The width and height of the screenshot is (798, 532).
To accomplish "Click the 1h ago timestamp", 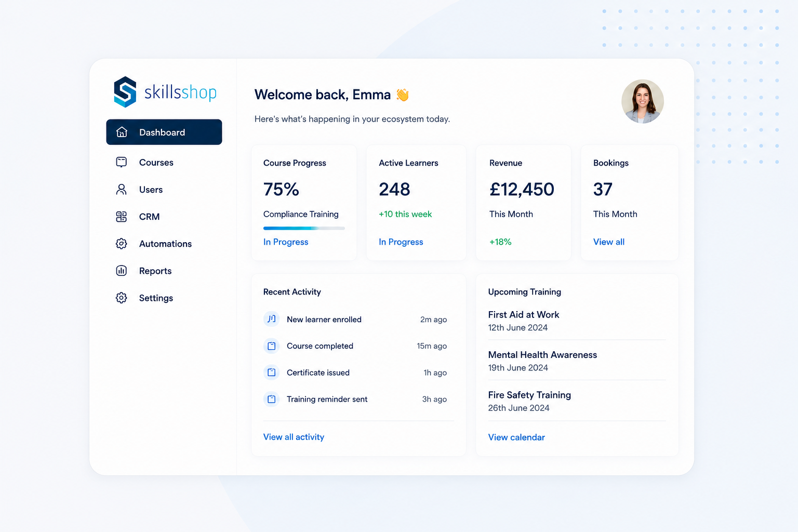I will (x=435, y=373).
